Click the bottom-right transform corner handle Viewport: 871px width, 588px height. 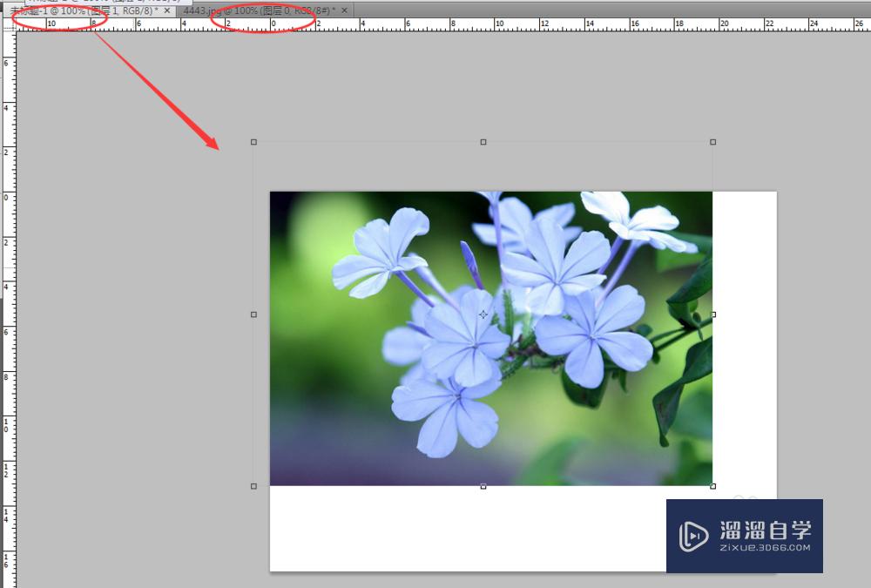point(713,486)
